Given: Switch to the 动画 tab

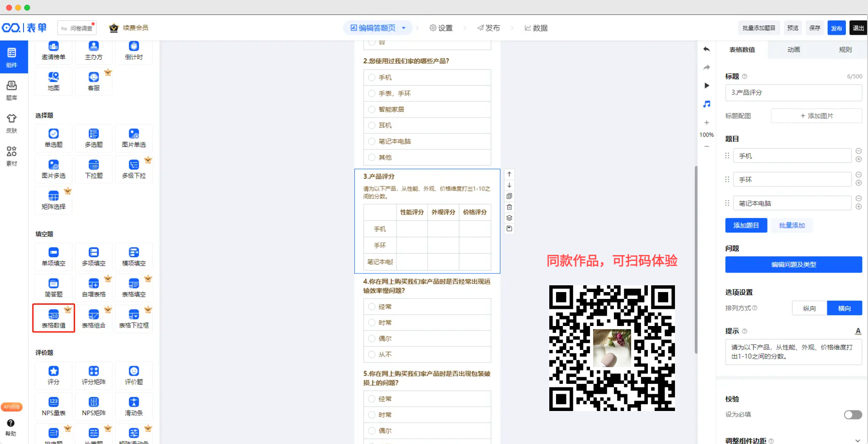Looking at the screenshot, I should coord(794,49).
